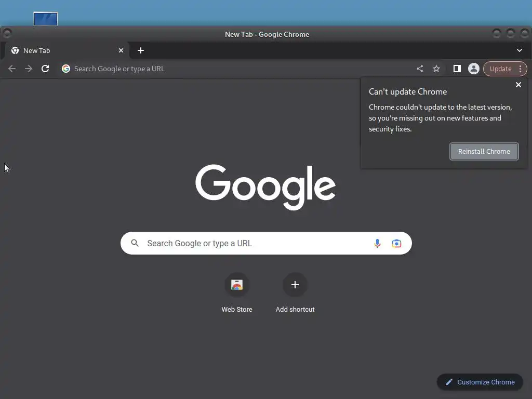Screen dimensions: 532x399
Task: Select the New Tab tab
Action: pos(67,50)
